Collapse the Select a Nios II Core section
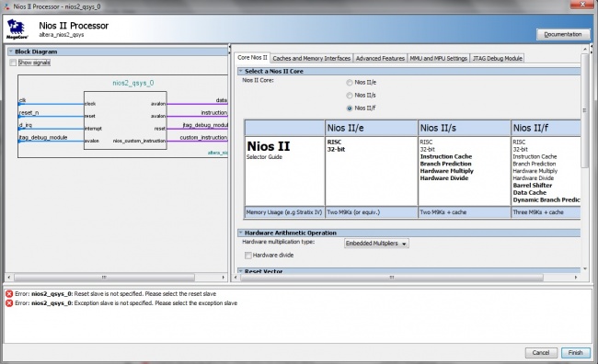598x364 pixels. pyautogui.click(x=241, y=71)
